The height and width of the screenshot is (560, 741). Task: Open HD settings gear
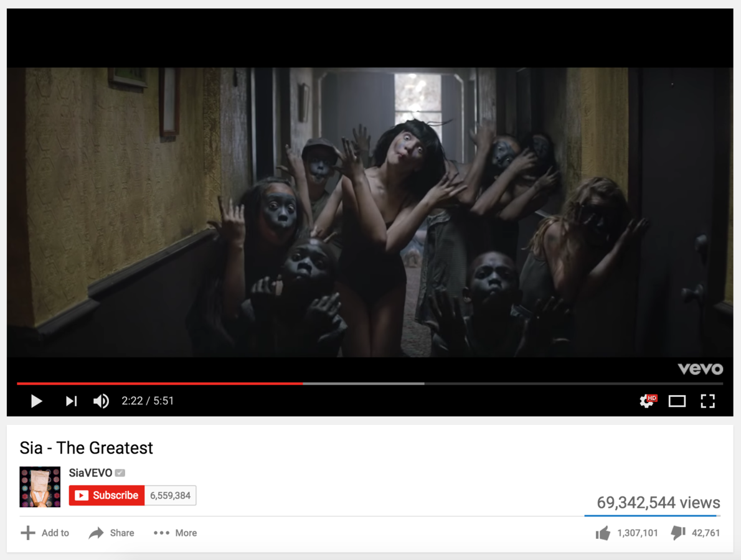pyautogui.click(x=648, y=401)
